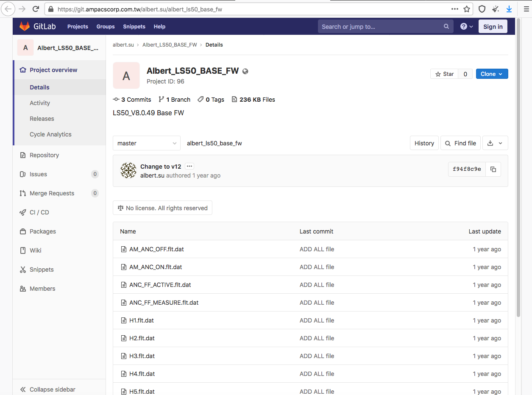Open Help in top navbar

(159, 26)
